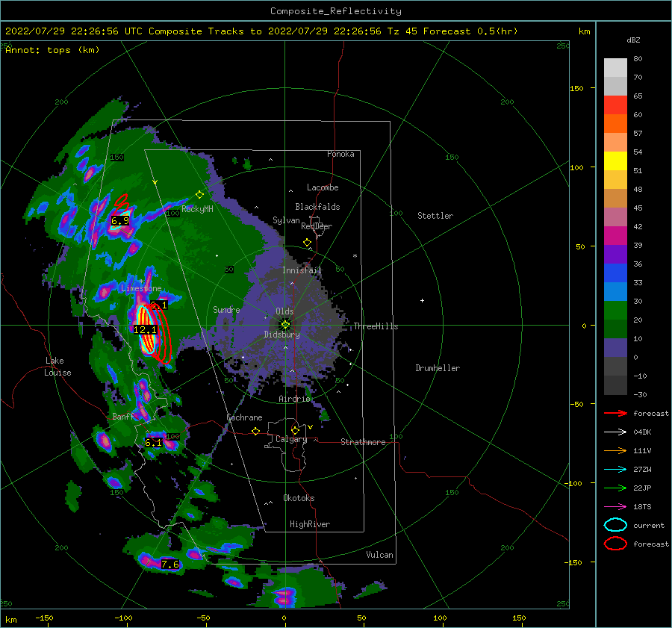The image size is (672, 628).
Task: Click the Vulcan city label
Action: coord(380,555)
